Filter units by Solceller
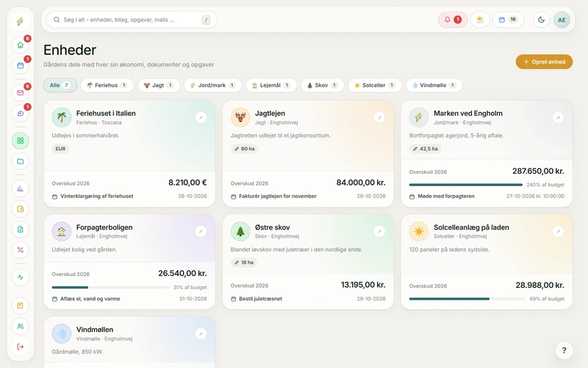This screenshot has height=368, width=588. (x=375, y=85)
